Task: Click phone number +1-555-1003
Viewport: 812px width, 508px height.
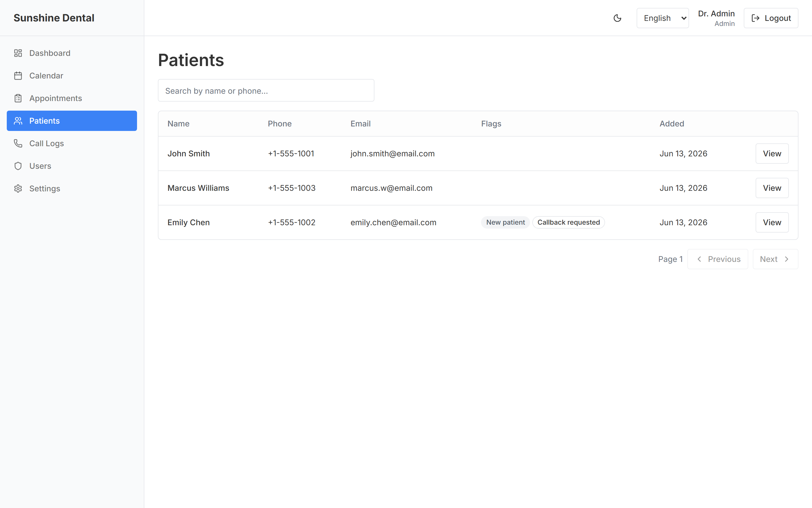Action: click(292, 188)
